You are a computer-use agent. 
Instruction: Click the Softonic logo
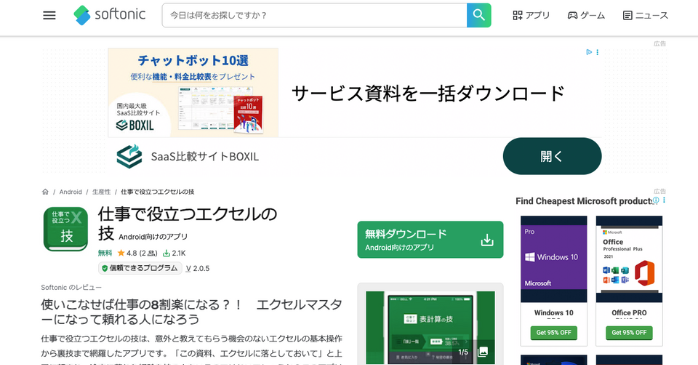pyautogui.click(x=110, y=15)
